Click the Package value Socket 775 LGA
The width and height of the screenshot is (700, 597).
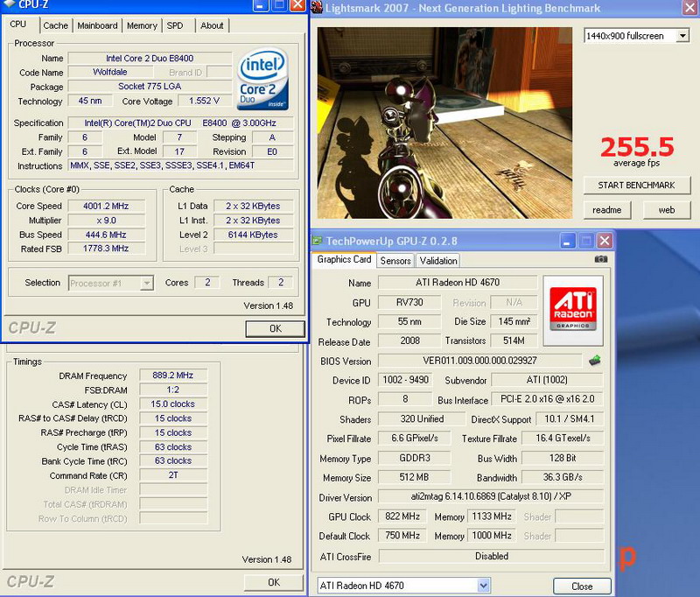(x=150, y=86)
